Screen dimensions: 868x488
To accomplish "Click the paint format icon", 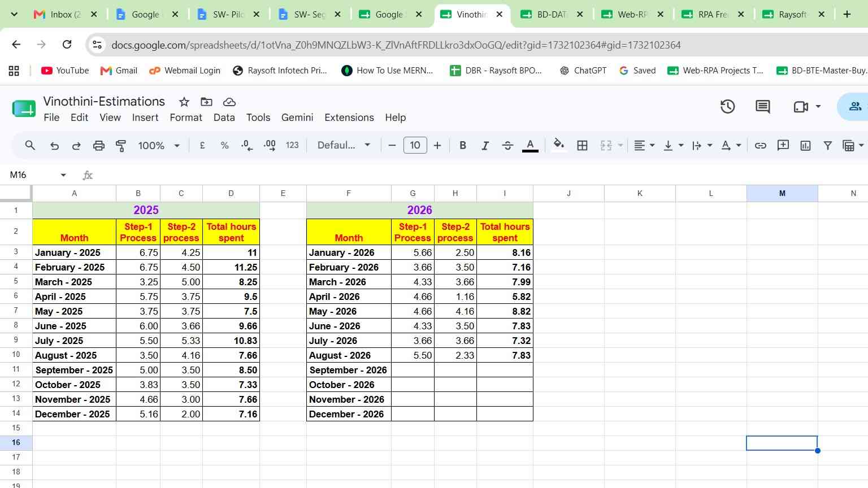I will click(x=121, y=146).
